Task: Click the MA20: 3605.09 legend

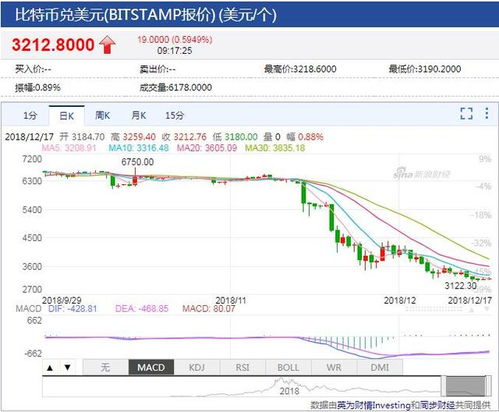Action: pyautogui.click(x=207, y=148)
